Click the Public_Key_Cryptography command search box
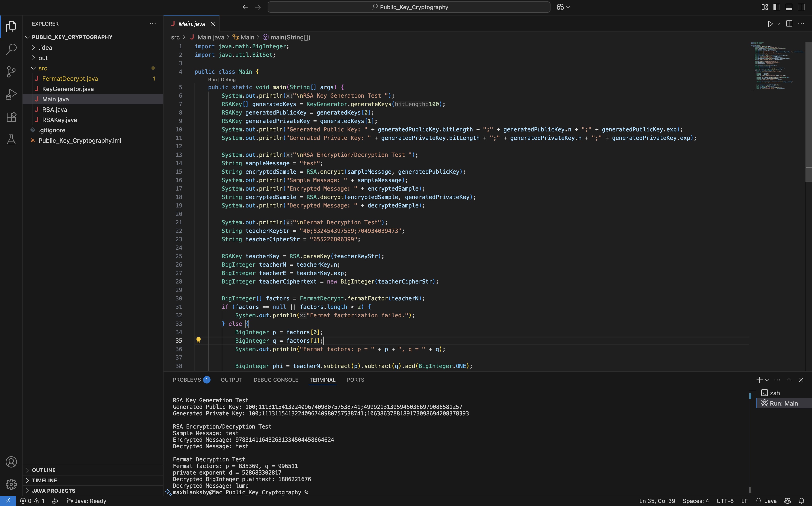Screen dimensions: 812x506 pos(409,7)
